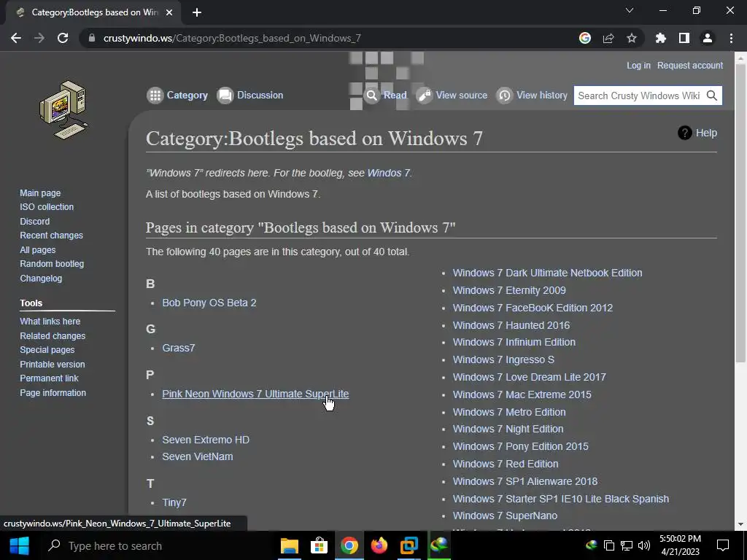This screenshot has width=747, height=560.
Task: Switch to the Category tab
Action: [187, 96]
